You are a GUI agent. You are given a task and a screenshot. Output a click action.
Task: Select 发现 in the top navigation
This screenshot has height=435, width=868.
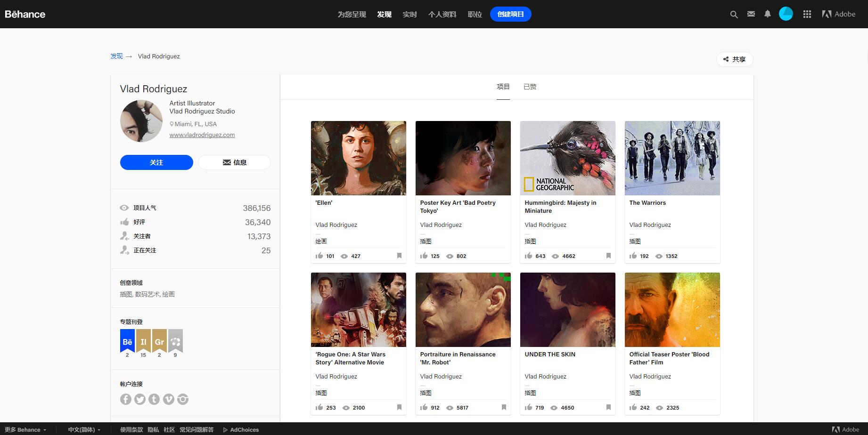pos(384,14)
